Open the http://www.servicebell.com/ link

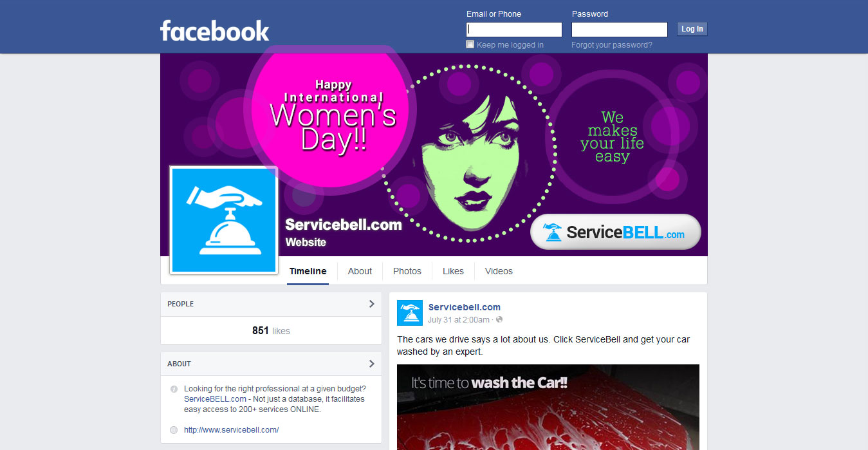click(231, 430)
